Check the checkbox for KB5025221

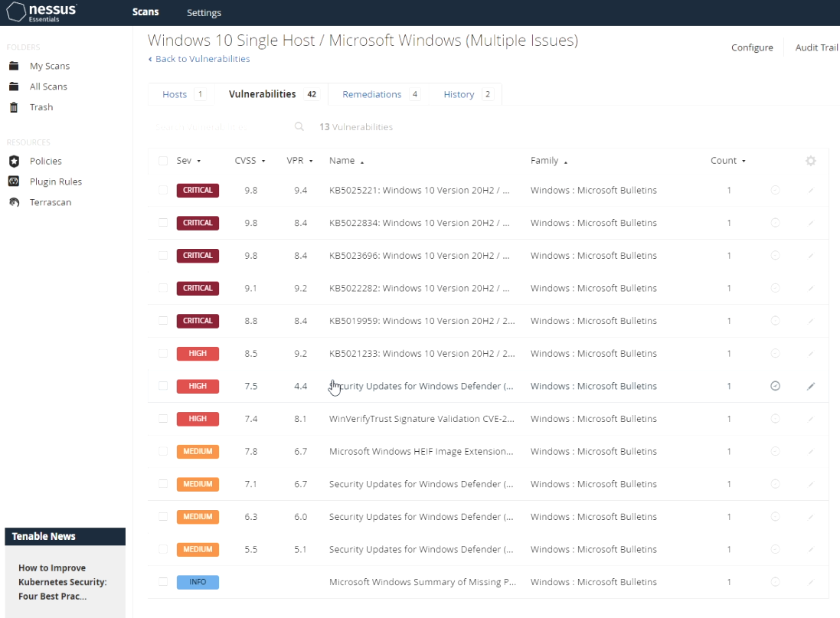(163, 190)
